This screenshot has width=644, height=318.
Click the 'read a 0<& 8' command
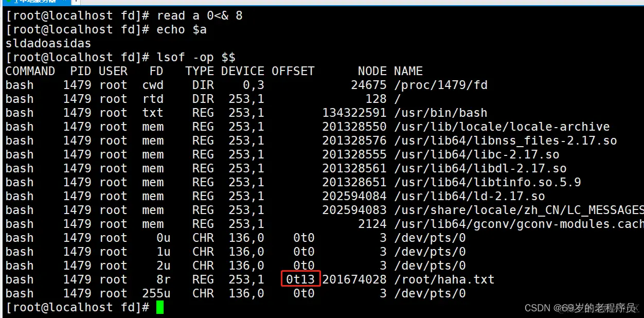click(x=200, y=16)
